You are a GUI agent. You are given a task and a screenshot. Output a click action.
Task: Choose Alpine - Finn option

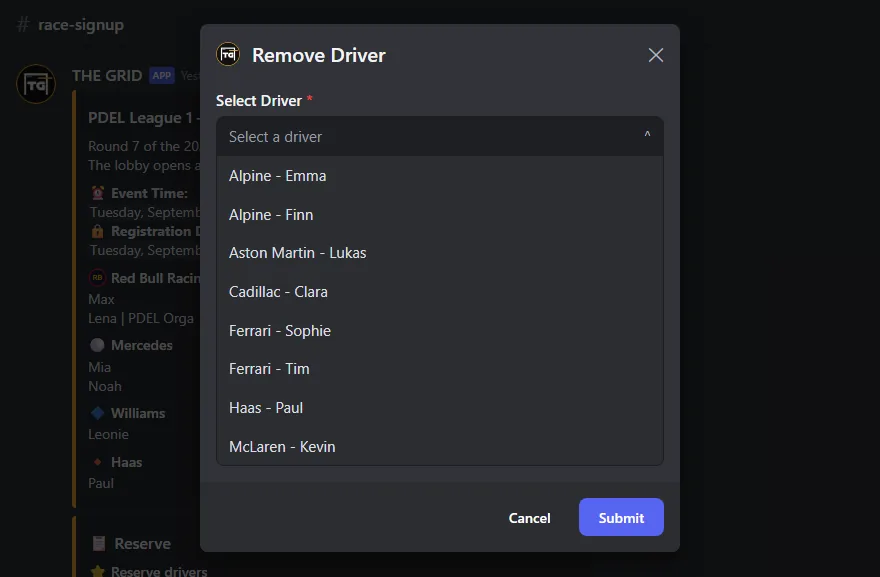(439, 214)
